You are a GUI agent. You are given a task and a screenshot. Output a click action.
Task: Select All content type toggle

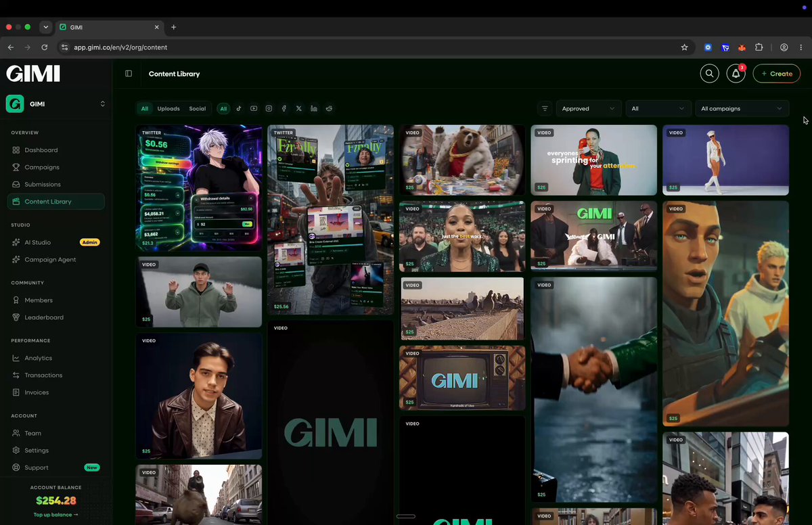[x=144, y=108]
